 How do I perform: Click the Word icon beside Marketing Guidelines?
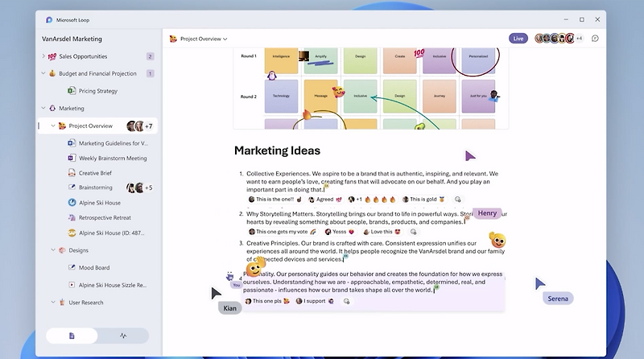72,143
